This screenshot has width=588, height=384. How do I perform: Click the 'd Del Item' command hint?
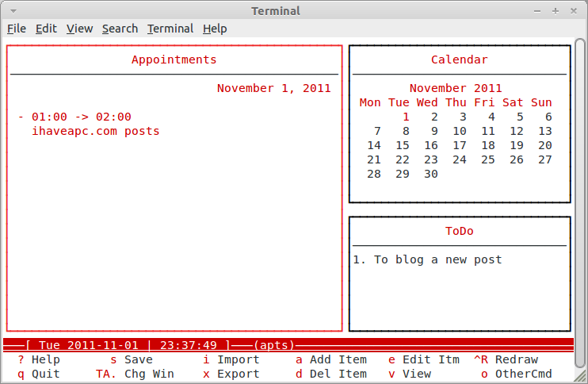(331, 374)
